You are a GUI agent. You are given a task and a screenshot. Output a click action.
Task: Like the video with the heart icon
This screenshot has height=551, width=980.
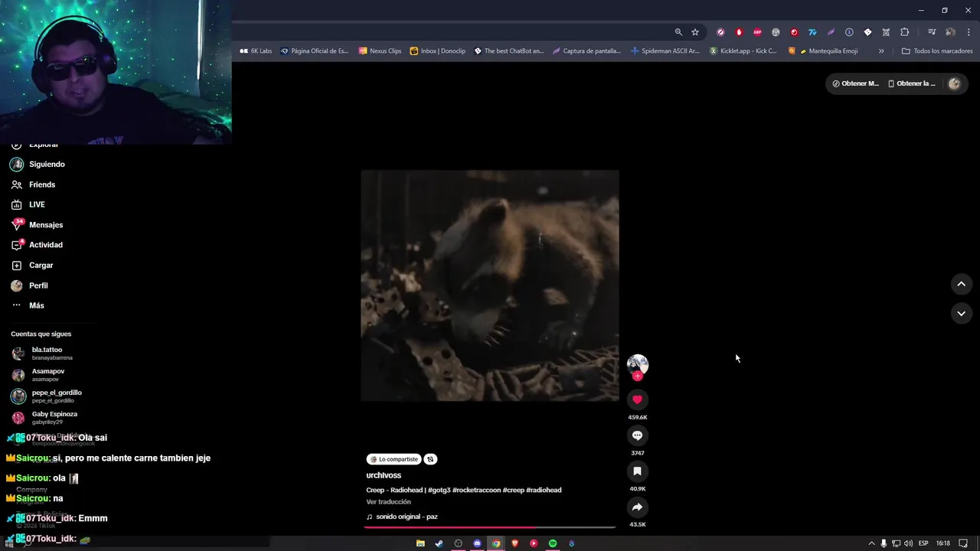[637, 399]
